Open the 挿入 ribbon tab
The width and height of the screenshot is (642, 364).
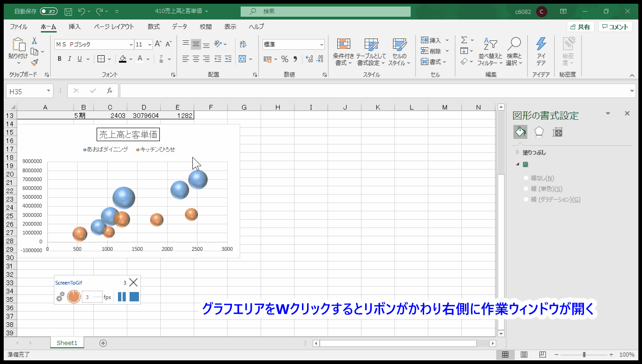pos(74,27)
